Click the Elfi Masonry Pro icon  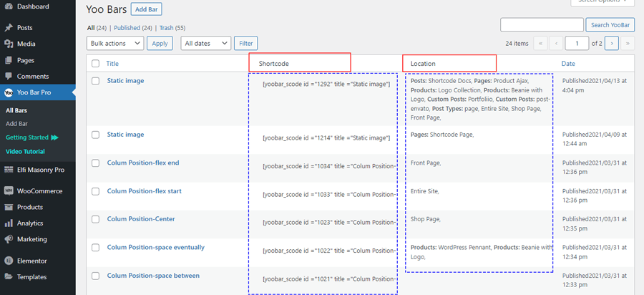9,170
